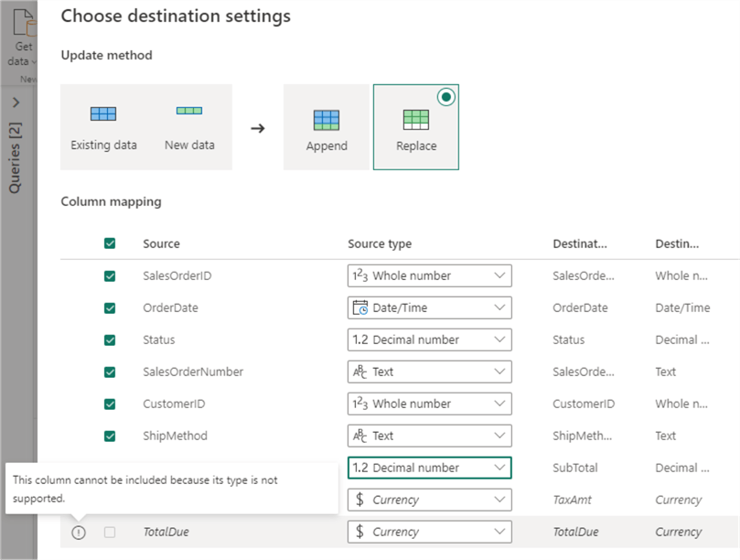Toggle the select-all checkbox in header

click(110, 244)
